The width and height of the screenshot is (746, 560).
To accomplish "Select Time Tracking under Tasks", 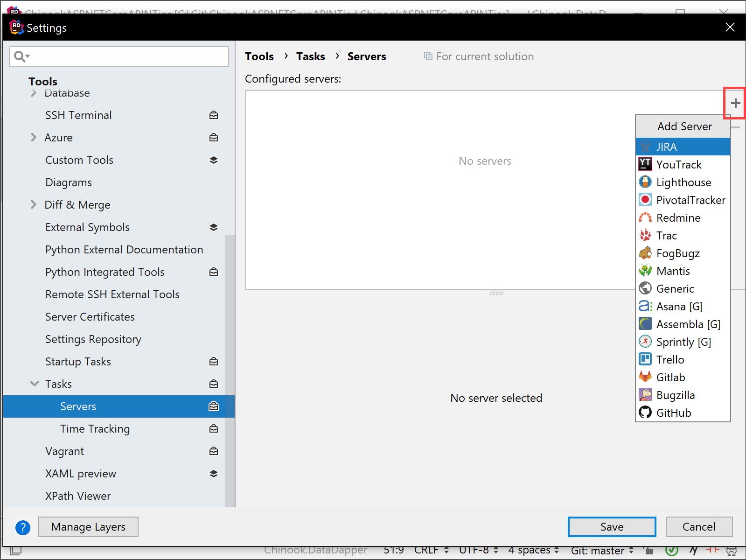I will tap(95, 429).
